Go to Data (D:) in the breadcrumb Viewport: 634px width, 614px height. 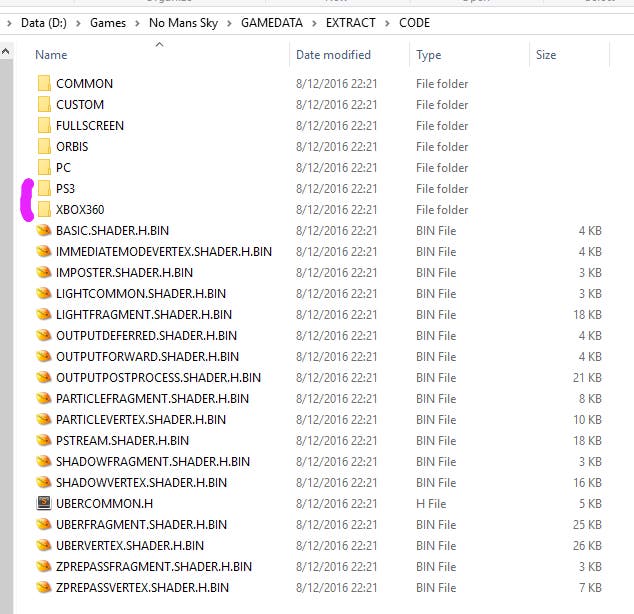click(44, 23)
